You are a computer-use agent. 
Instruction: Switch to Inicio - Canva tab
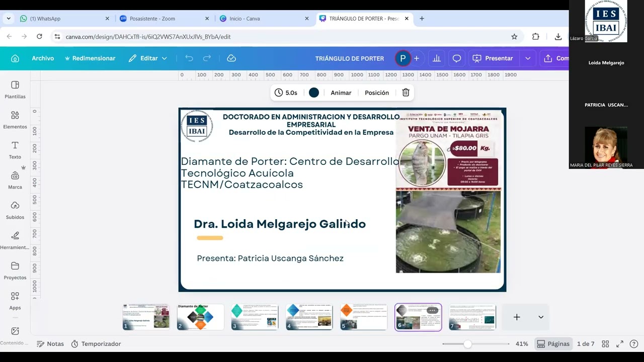pyautogui.click(x=264, y=19)
